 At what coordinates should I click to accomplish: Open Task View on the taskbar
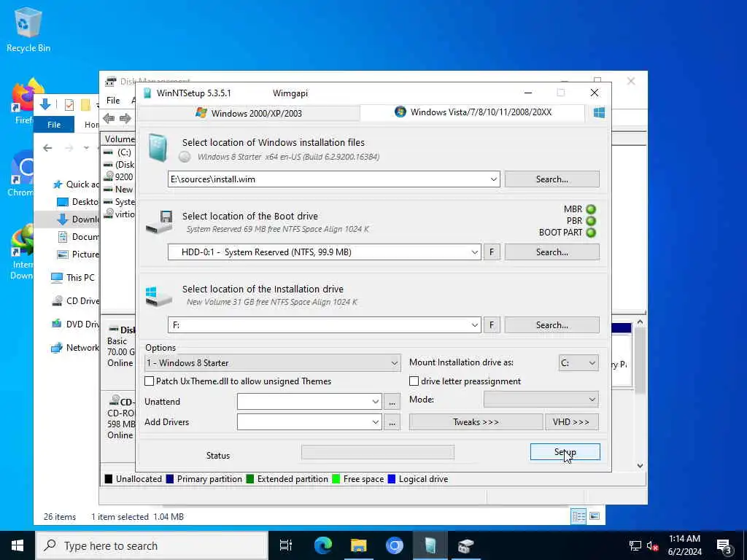point(286,545)
